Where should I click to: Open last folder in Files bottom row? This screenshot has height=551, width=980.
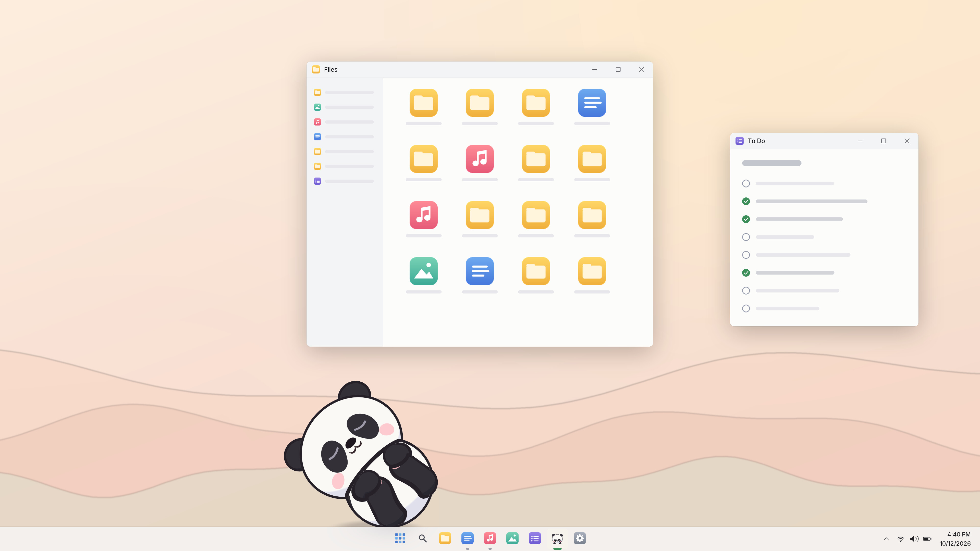(x=592, y=271)
